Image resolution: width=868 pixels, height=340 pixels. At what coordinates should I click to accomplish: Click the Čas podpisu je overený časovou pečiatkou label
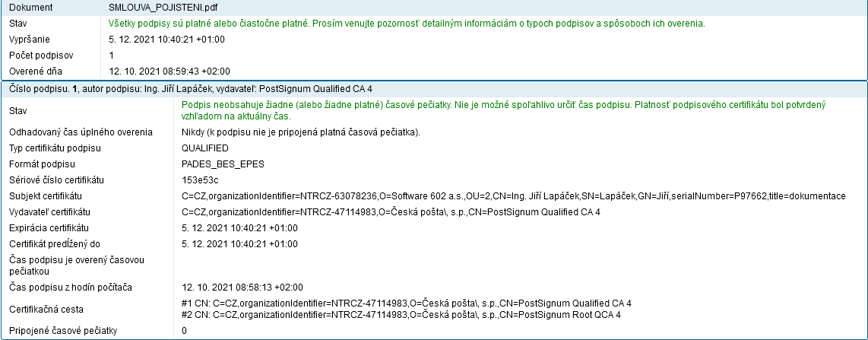click(x=78, y=265)
